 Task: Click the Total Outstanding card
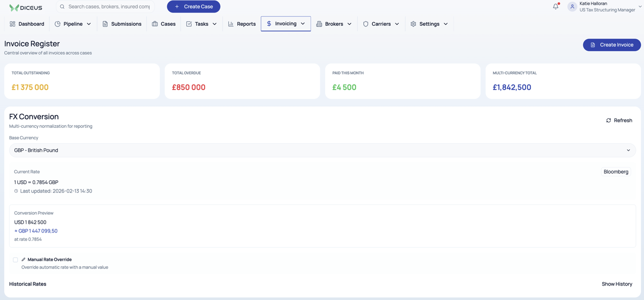(82, 81)
